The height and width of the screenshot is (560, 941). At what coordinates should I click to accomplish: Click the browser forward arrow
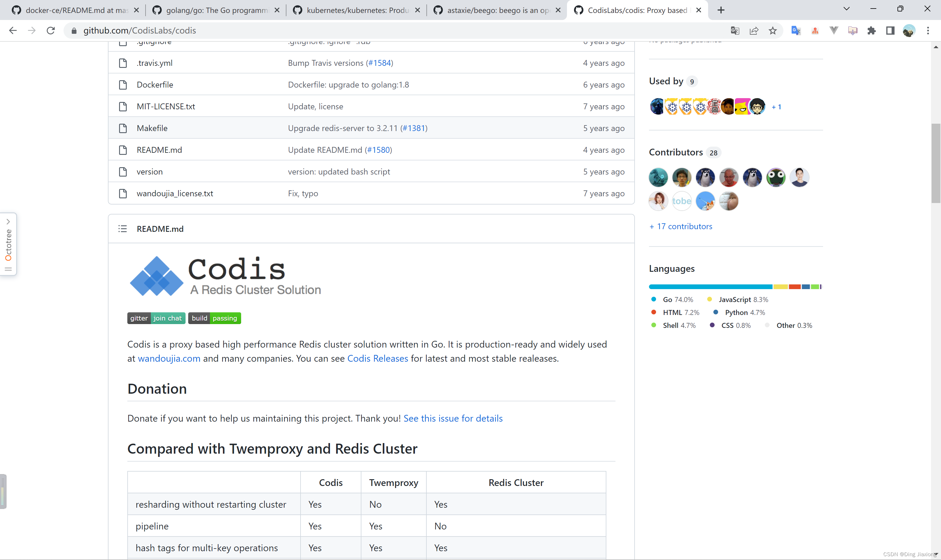[x=32, y=31]
